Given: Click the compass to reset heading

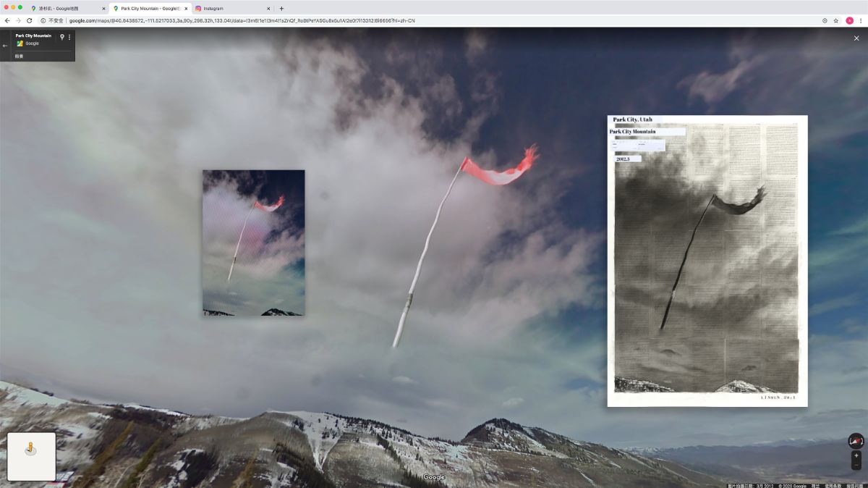Looking at the screenshot, I should click(x=856, y=441).
